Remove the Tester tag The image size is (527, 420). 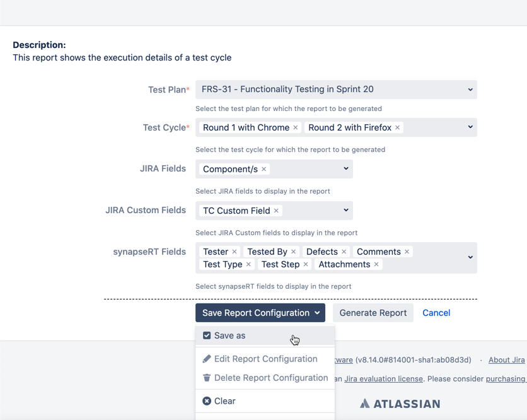pos(235,252)
